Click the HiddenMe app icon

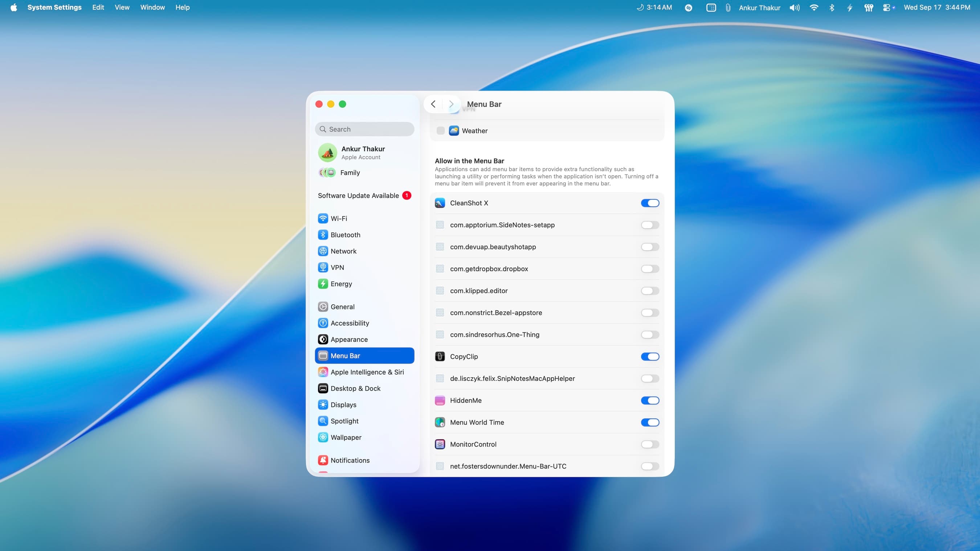(x=440, y=400)
